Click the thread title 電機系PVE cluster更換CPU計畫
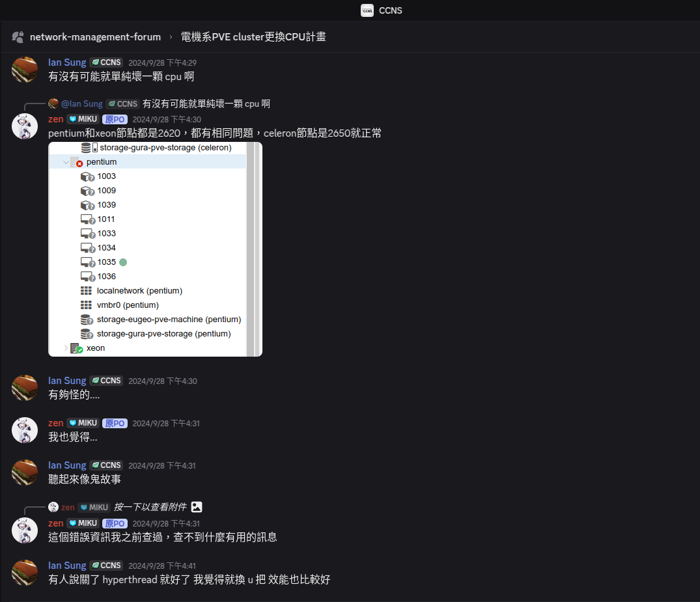700x602 pixels. (x=253, y=37)
